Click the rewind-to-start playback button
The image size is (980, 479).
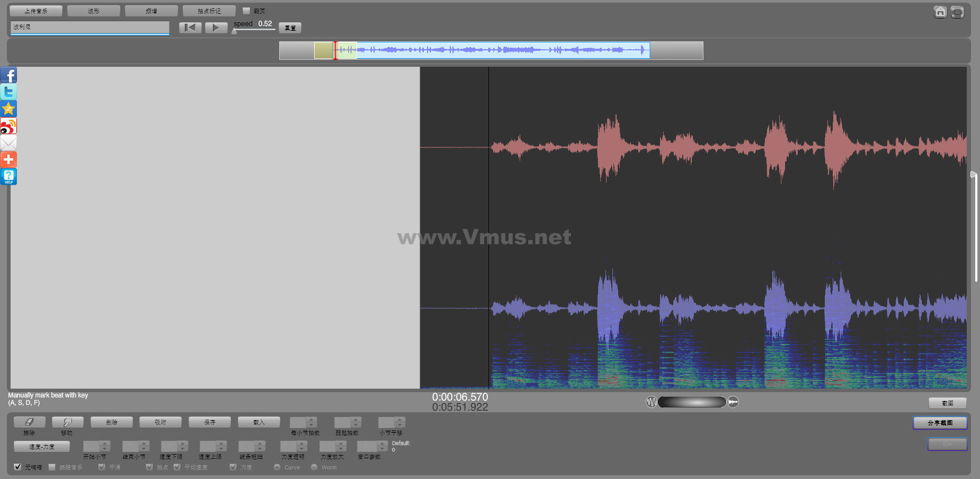coord(190,28)
